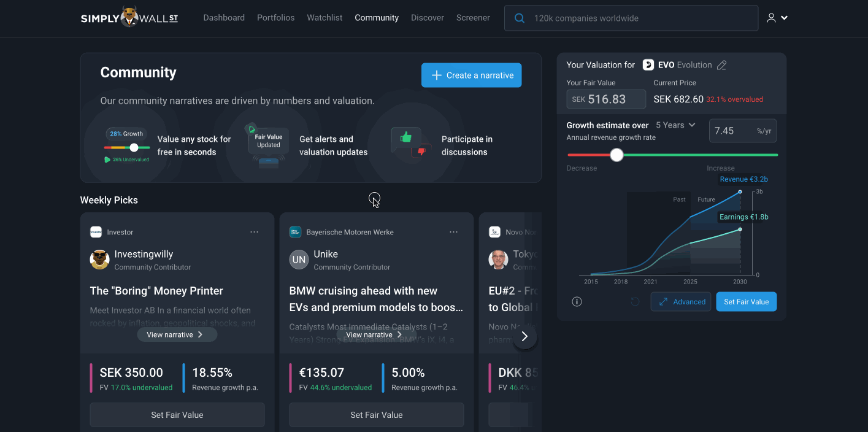Click the revenue growth slider handle
Screen dimensions: 868x432
tap(617, 155)
